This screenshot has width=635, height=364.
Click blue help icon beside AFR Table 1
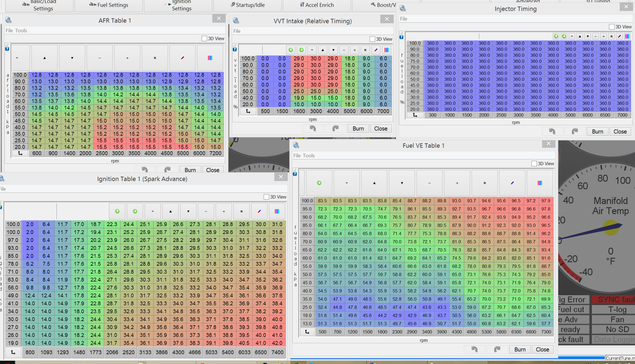7,49
